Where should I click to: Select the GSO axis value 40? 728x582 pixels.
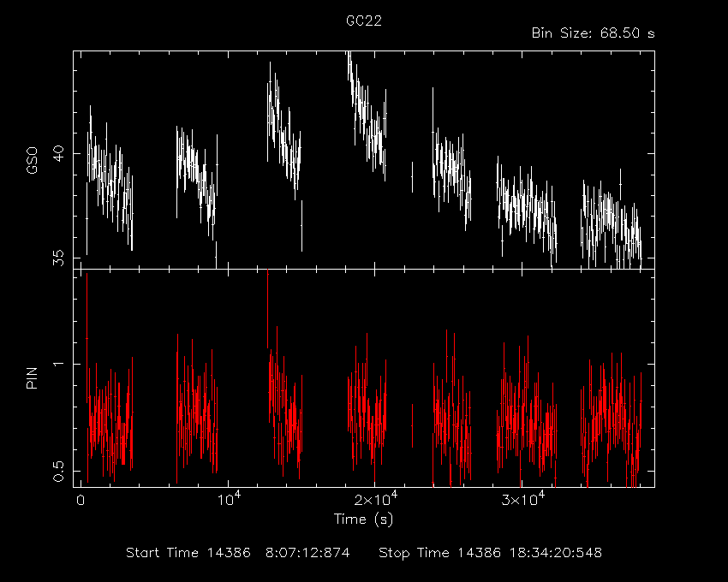pos(58,153)
